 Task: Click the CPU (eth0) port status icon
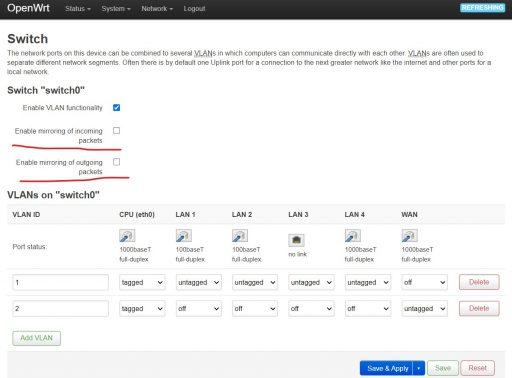[x=127, y=236]
